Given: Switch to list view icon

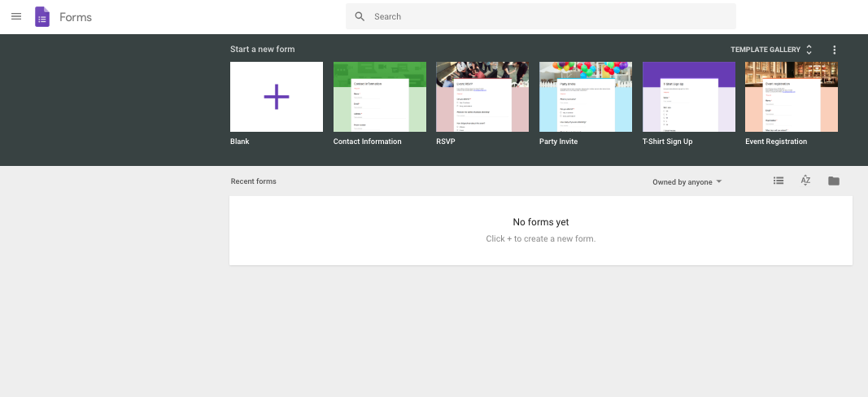Looking at the screenshot, I should click(x=779, y=181).
